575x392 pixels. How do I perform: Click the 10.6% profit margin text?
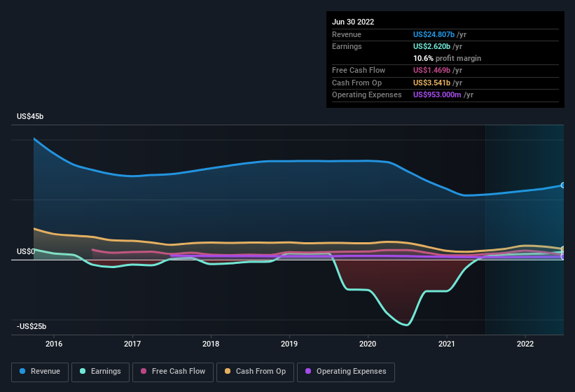(447, 58)
